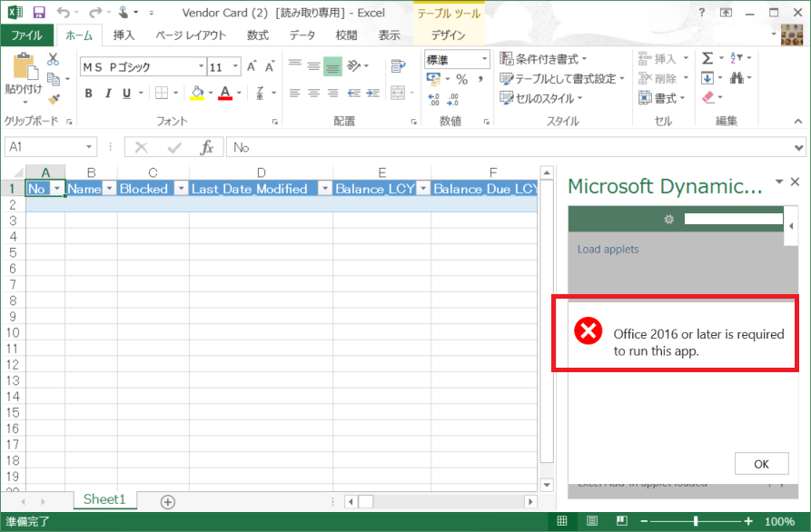Apply the yellow fill color bucket
The image size is (811, 532).
point(197,94)
